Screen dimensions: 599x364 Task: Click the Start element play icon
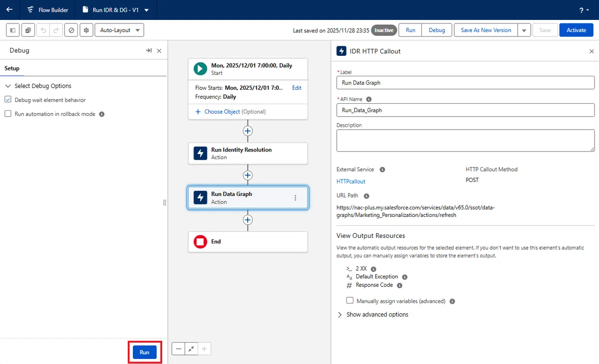tap(200, 69)
